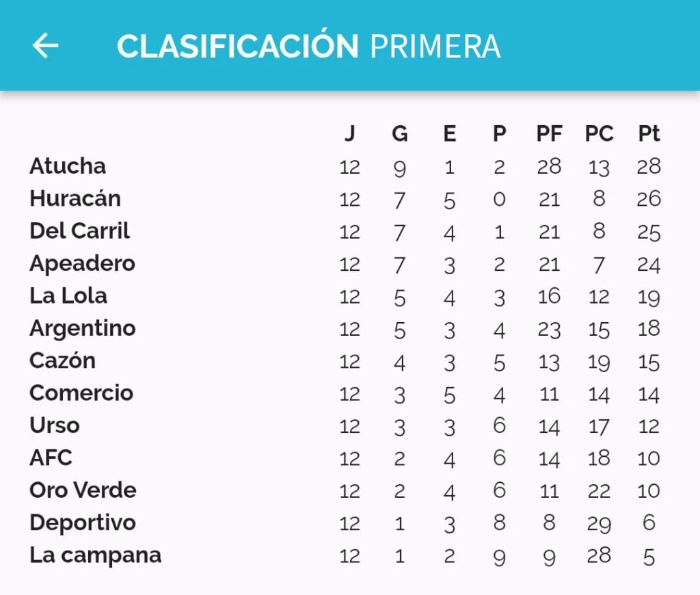Select AFC in the standings
The image size is (700, 595).
[x=51, y=458]
